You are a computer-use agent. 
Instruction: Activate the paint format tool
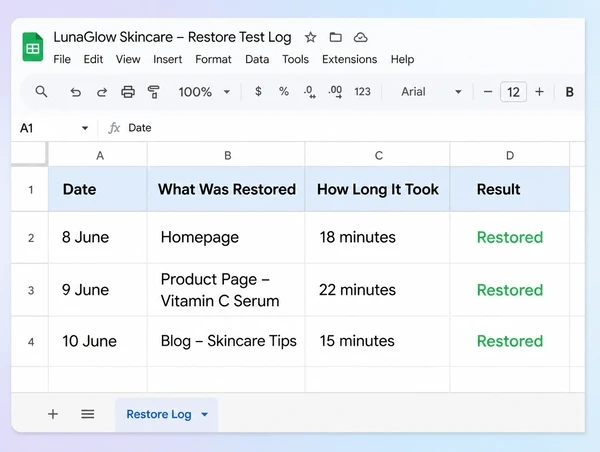coord(153,92)
